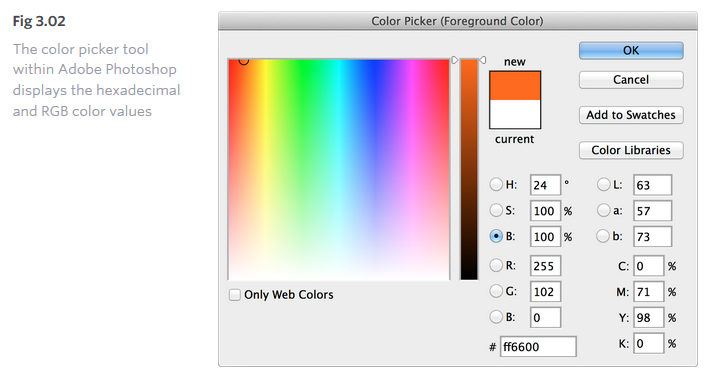Image resolution: width=706 pixels, height=378 pixels.
Task: Click the circular color picker marker
Action: [x=244, y=60]
